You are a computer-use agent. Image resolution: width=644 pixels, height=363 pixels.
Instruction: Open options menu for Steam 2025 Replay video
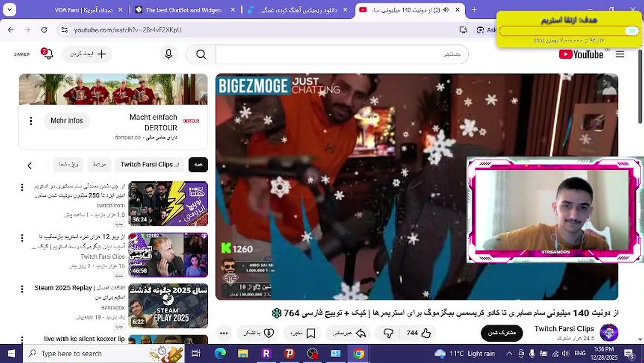[22, 289]
